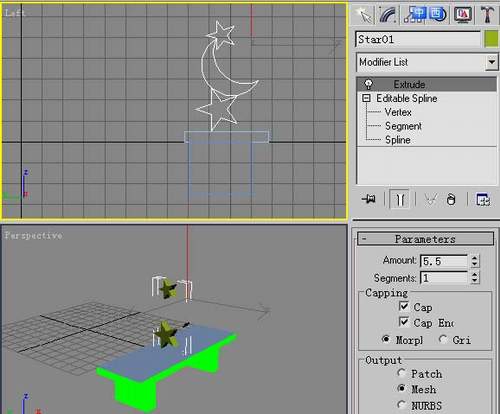The height and width of the screenshot is (414, 500).
Task: Open the Display panel monitor icon
Action: coord(463,15)
